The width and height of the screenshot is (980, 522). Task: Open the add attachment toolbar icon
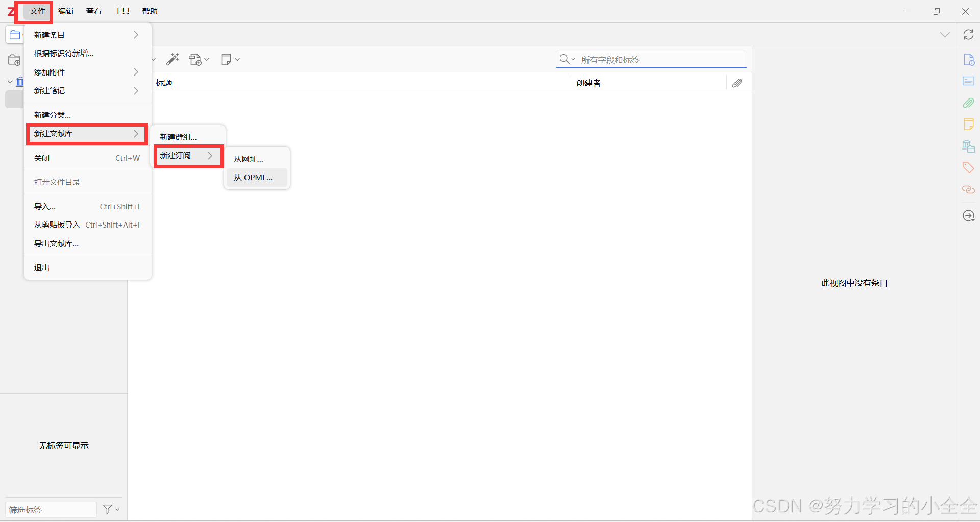pyautogui.click(x=199, y=60)
